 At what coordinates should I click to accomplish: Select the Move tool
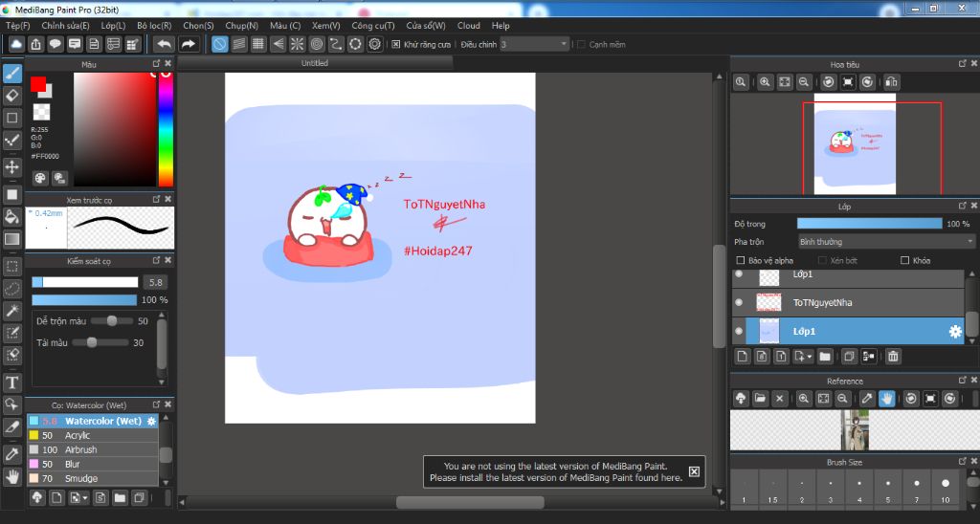pyautogui.click(x=12, y=166)
